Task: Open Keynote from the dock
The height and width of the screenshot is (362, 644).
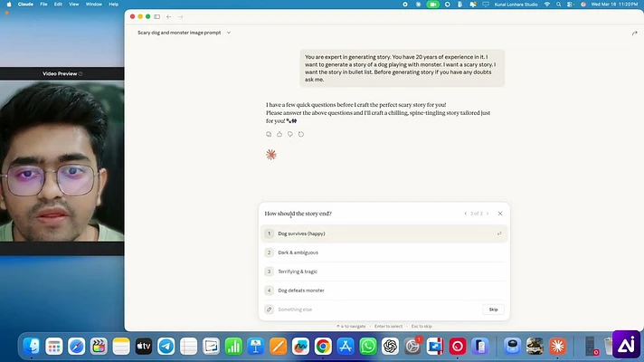Action: coord(255,347)
